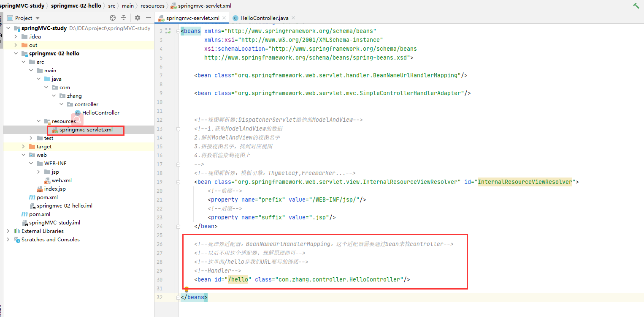Image resolution: width=644 pixels, height=317 pixels.
Task: Click the intention light bulb on line 31
Action: tap(186, 290)
